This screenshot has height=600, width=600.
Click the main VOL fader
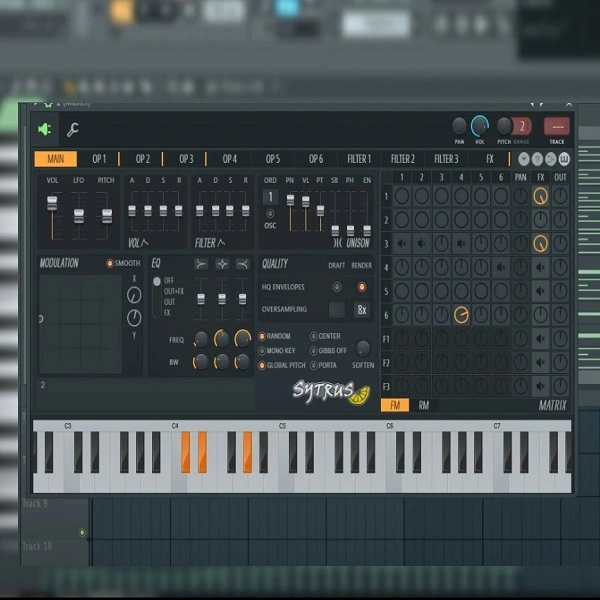52,203
